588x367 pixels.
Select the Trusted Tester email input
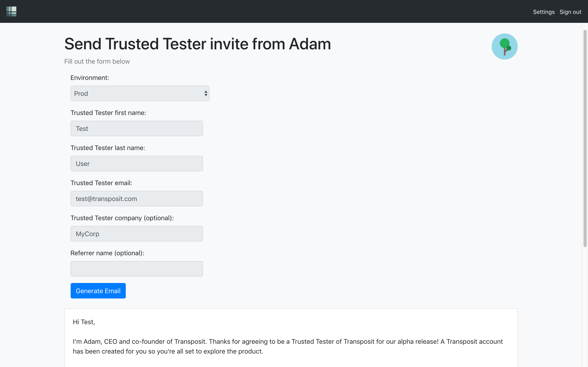point(137,199)
